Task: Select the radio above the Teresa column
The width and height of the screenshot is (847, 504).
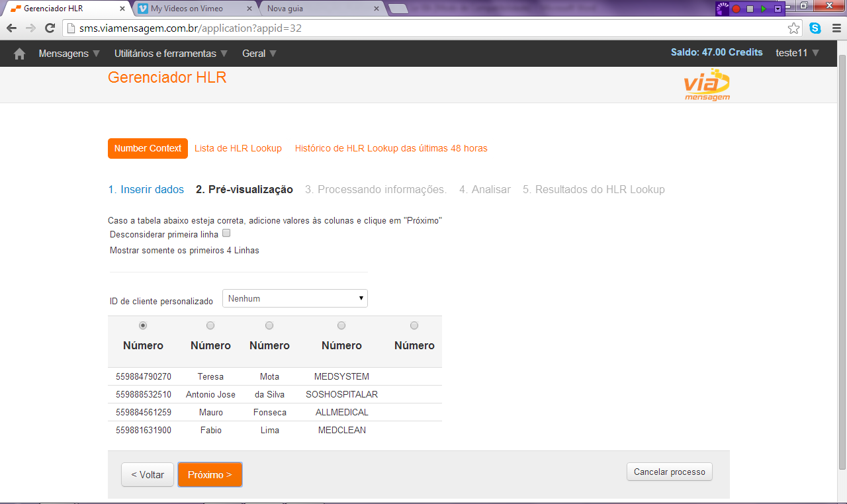Action: coord(210,325)
